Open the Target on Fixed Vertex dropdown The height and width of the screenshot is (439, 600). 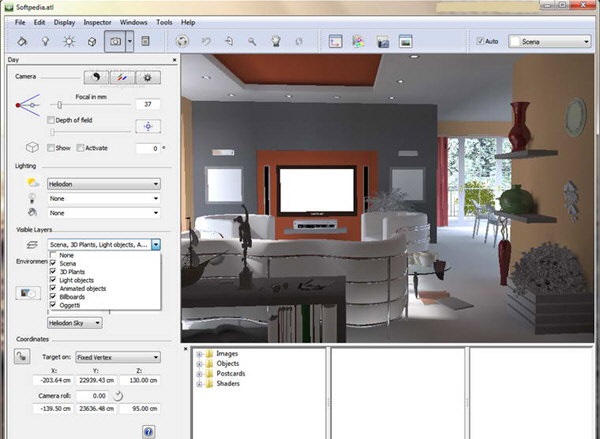pyautogui.click(x=118, y=357)
